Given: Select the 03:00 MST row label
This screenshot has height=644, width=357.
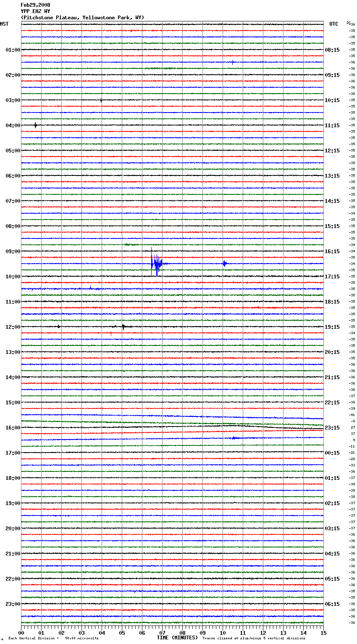Looking at the screenshot, I should tap(13, 100).
